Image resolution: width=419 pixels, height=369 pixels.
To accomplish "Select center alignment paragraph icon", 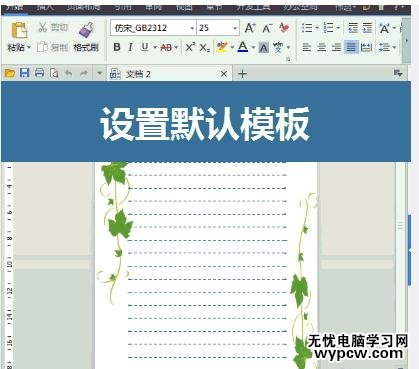I will pos(321,47).
